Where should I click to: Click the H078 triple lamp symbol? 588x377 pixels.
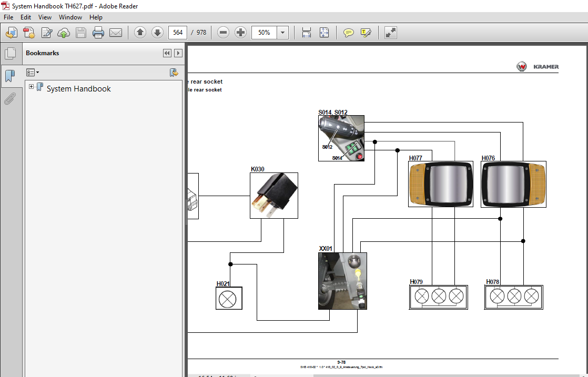coord(514,297)
